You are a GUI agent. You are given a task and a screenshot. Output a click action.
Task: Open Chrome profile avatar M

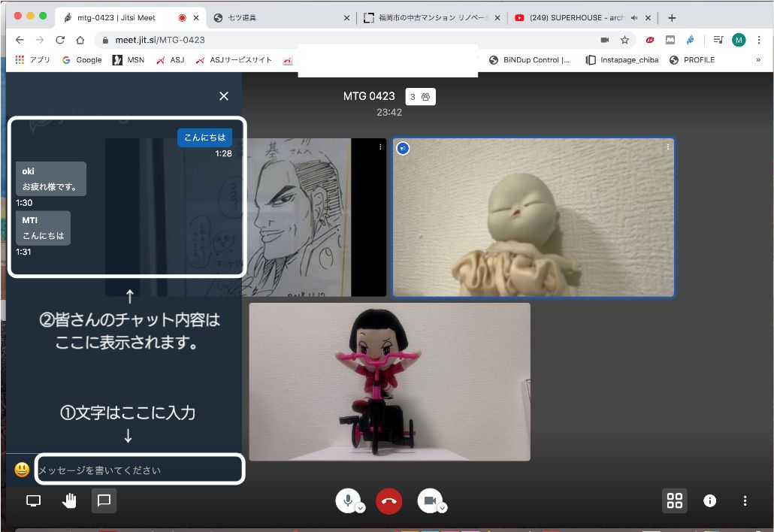739,40
